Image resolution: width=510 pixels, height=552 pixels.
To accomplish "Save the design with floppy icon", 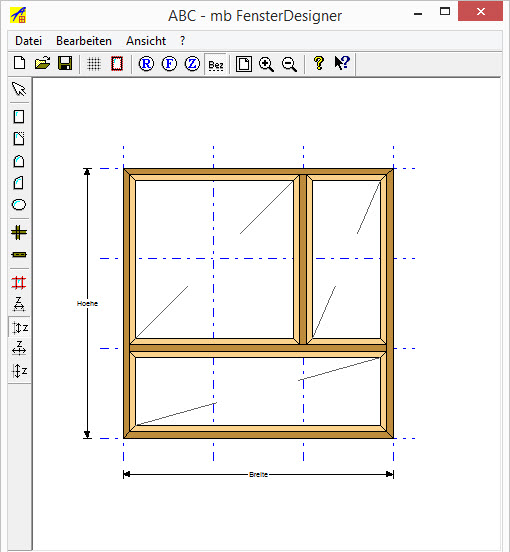I will (x=65, y=63).
